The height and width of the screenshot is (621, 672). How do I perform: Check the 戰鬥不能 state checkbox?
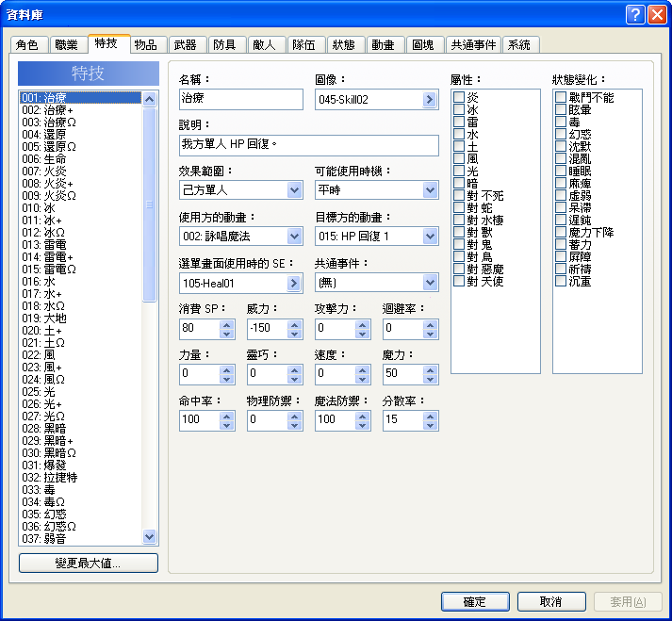tap(561, 97)
